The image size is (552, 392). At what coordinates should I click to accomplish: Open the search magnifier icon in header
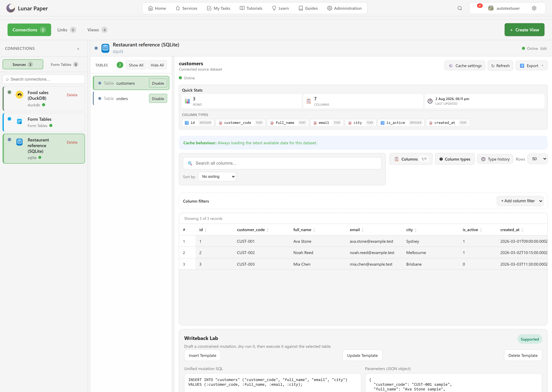[460, 8]
